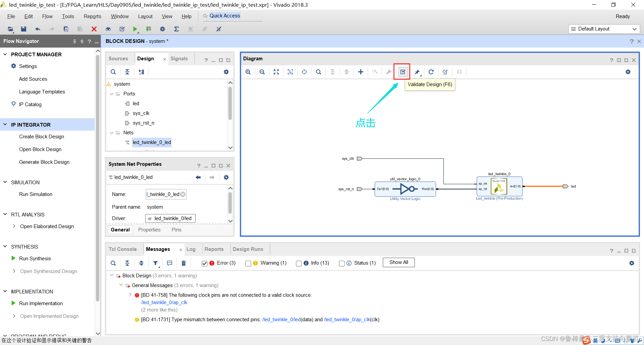644x345 pixels.
Task: Open Design panel settings gear
Action: click(x=226, y=72)
